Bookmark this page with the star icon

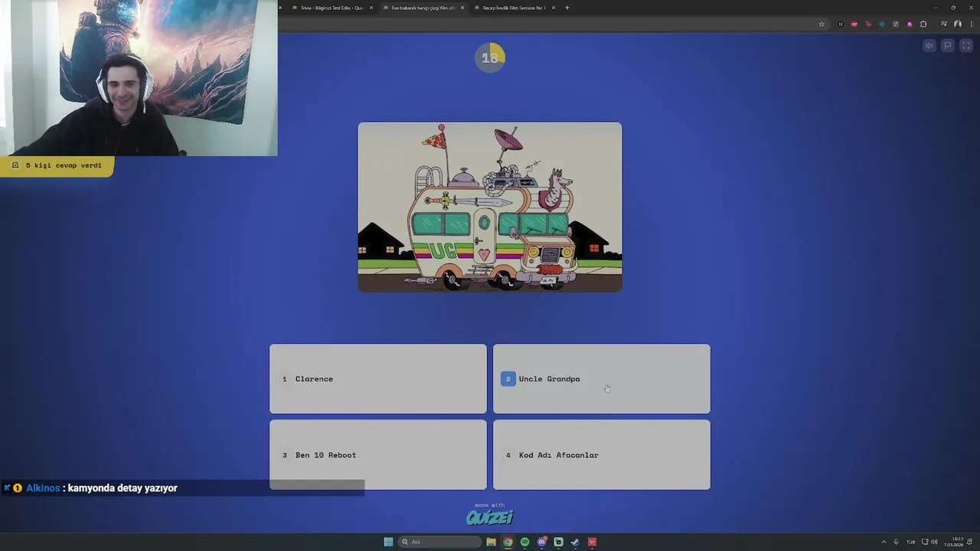(x=822, y=24)
